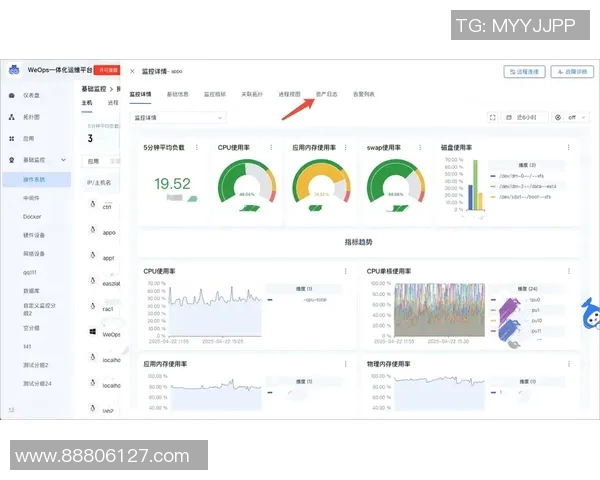This screenshot has width=600, height=480.
Task: Select the 进程 tab in background list
Action: (113, 103)
